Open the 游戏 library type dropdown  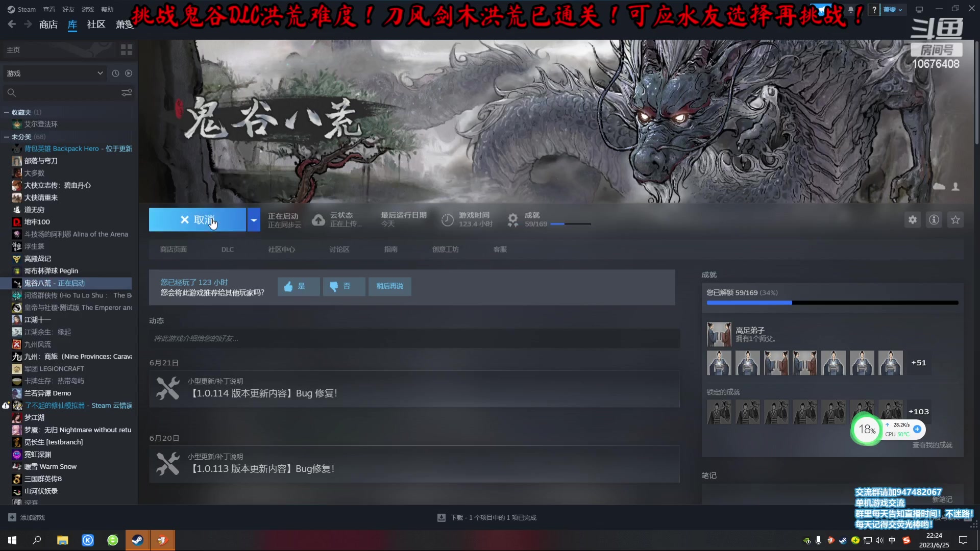[54, 73]
